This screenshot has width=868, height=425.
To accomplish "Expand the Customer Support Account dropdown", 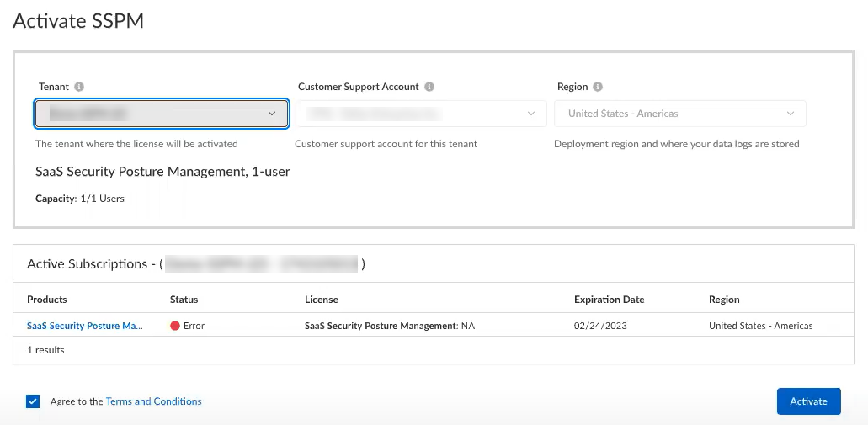I will click(x=421, y=114).
